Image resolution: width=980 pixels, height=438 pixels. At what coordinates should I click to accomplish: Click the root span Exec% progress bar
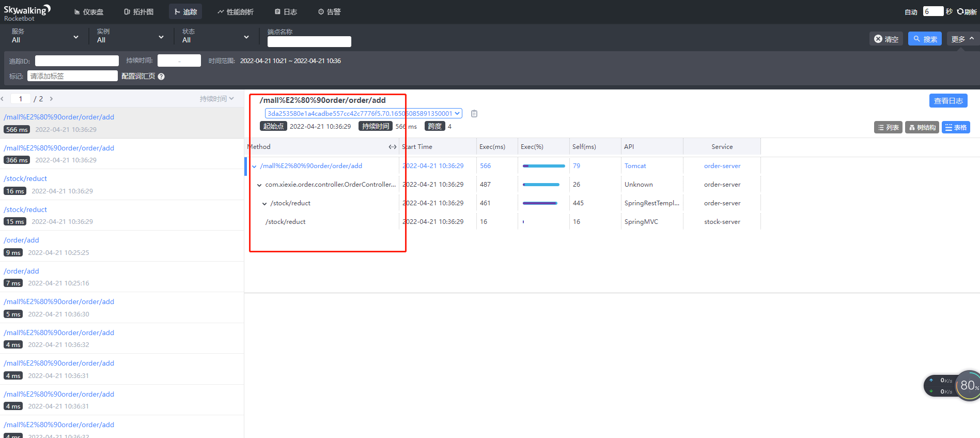pyautogui.click(x=543, y=166)
